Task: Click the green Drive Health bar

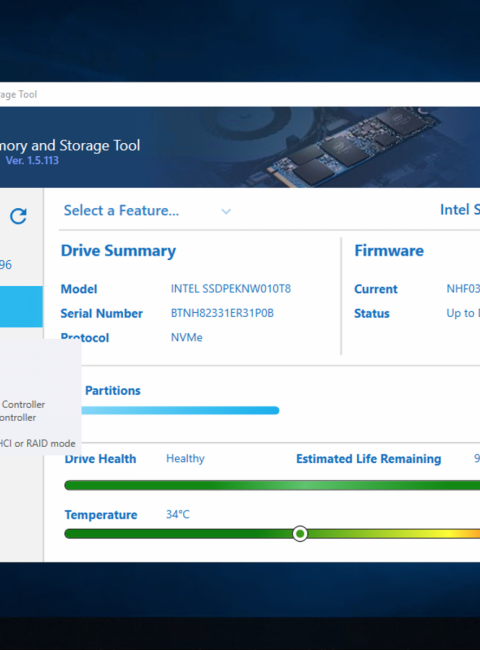Action: (272, 485)
